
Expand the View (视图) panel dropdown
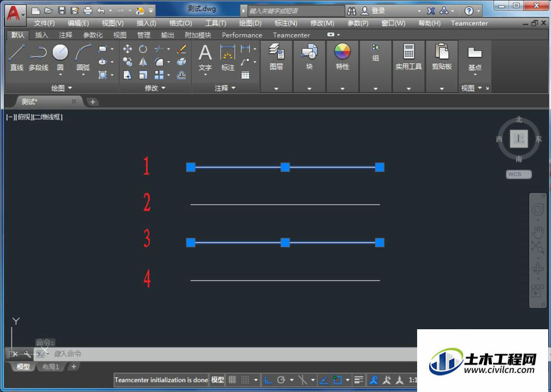[472, 88]
